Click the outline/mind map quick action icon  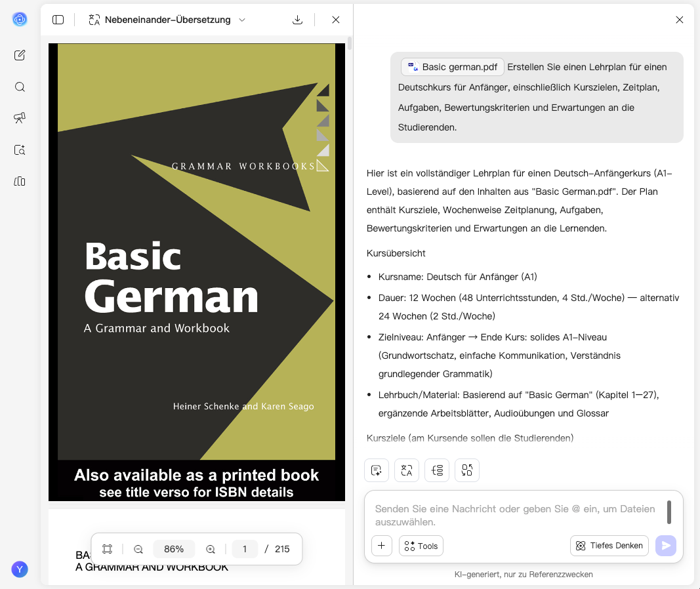point(437,470)
